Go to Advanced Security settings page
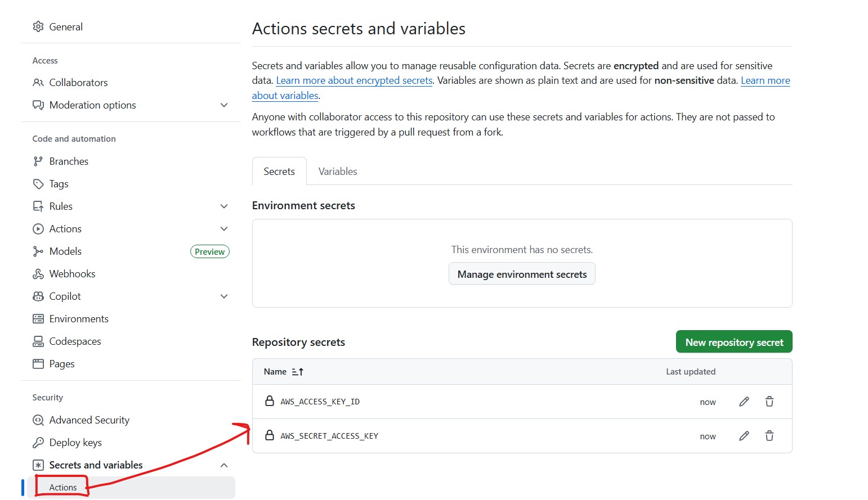 pyautogui.click(x=89, y=420)
